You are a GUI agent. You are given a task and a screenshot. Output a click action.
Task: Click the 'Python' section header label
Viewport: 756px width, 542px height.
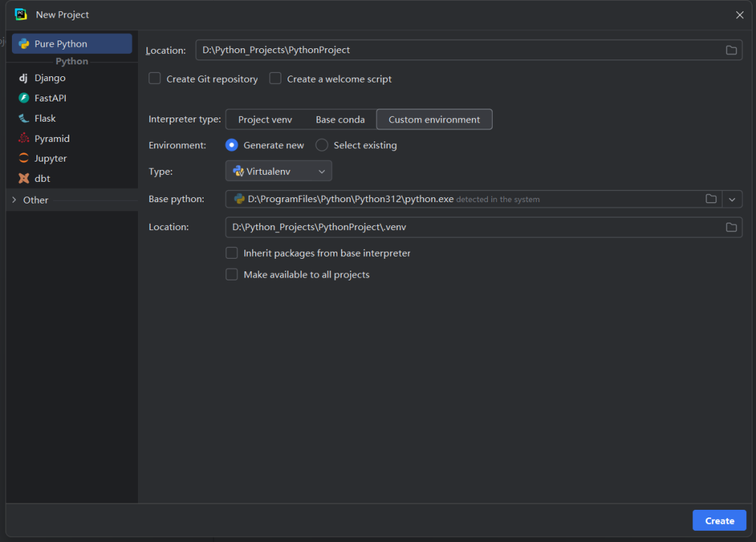(72, 62)
